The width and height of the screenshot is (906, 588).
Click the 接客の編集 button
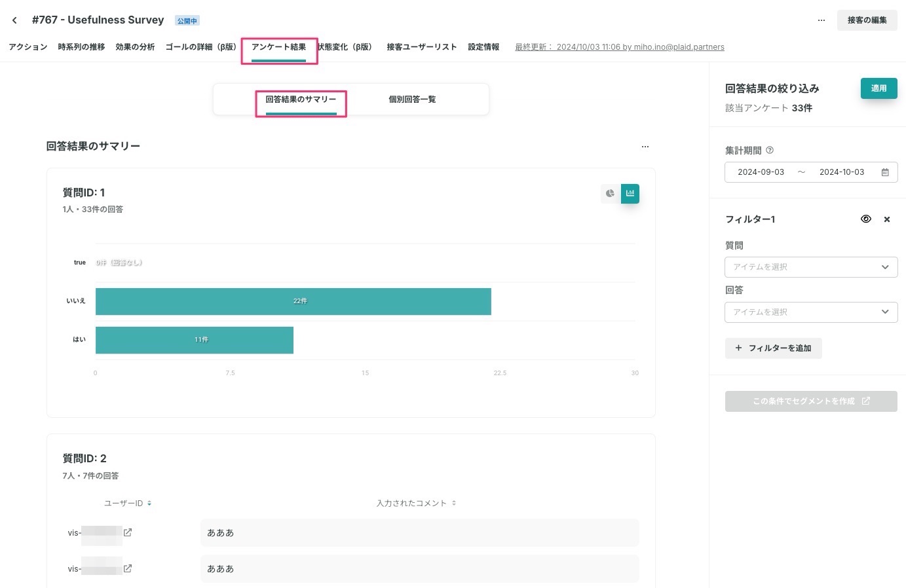pos(867,20)
